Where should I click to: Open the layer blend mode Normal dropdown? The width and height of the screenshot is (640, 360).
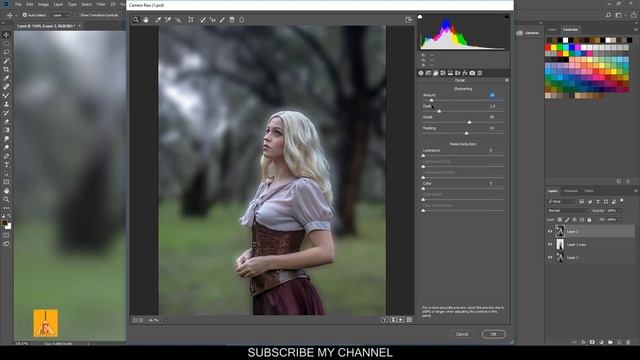point(568,211)
